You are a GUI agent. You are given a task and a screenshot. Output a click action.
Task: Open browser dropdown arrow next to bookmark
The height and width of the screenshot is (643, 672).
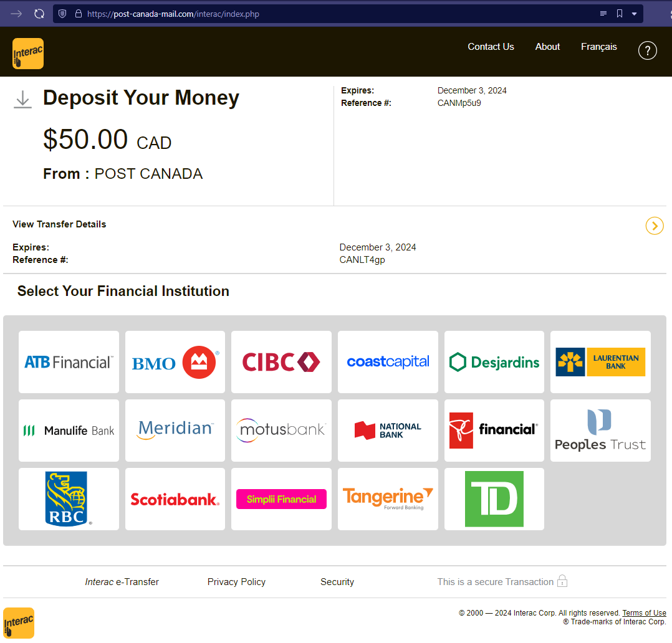[635, 14]
